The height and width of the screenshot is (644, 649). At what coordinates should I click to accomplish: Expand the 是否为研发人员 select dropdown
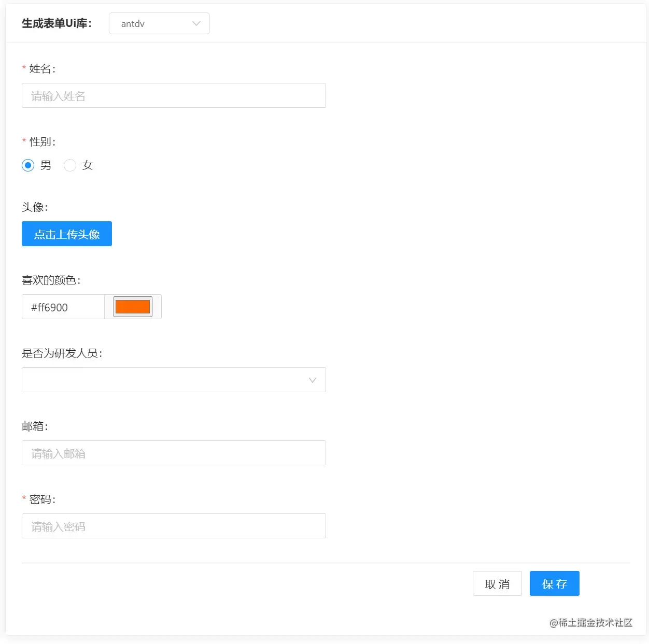(174, 380)
